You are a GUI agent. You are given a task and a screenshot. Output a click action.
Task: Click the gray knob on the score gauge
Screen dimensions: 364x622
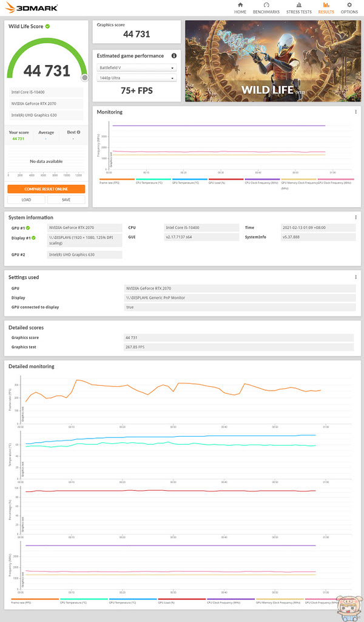pos(84,77)
